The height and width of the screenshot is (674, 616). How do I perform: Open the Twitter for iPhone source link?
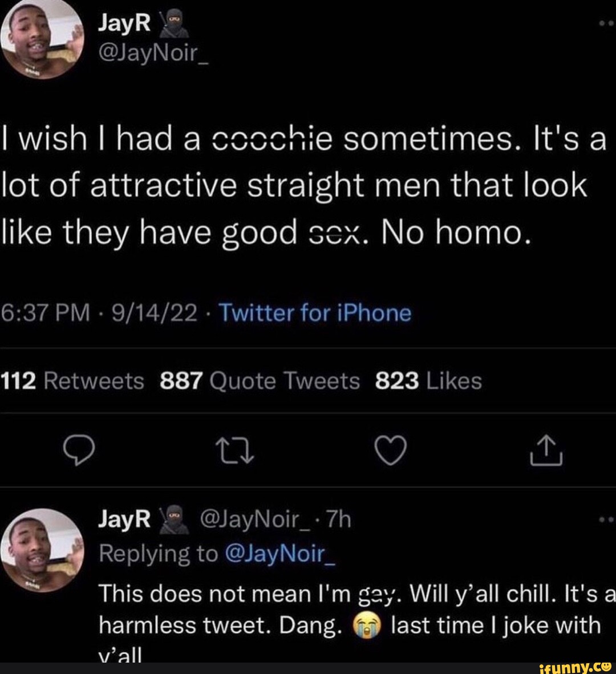(x=313, y=312)
